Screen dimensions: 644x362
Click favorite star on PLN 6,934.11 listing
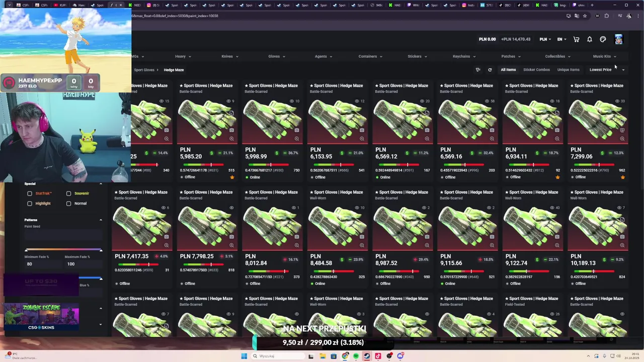coord(557,177)
